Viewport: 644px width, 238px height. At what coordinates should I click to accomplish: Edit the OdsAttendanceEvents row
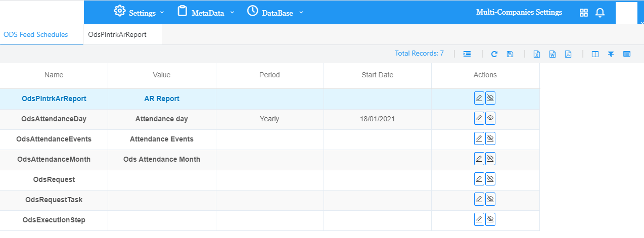pos(479,138)
